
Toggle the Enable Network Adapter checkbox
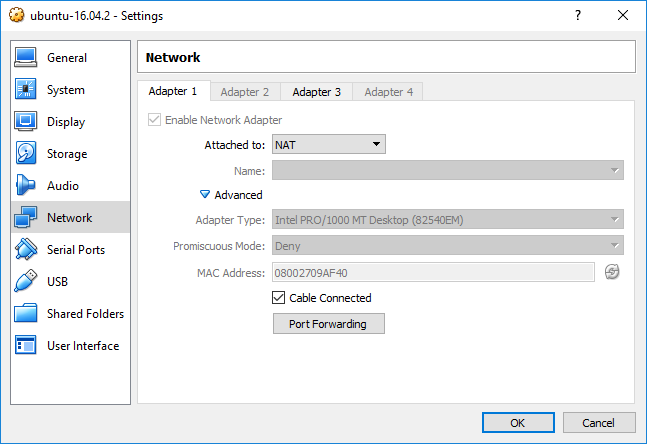point(154,120)
